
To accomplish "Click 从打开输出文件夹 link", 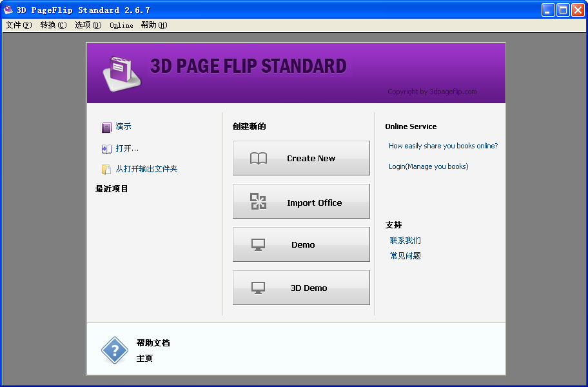I will tap(146, 169).
